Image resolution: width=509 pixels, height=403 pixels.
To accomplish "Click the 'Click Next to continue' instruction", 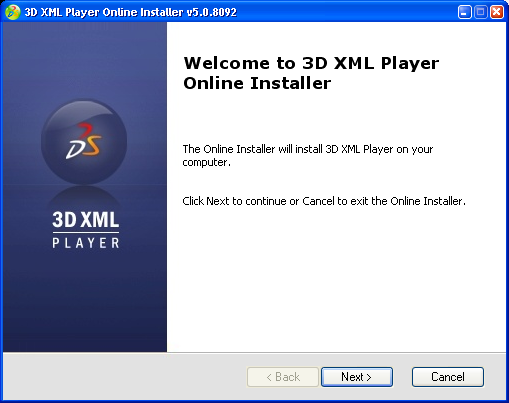I will pos(324,201).
